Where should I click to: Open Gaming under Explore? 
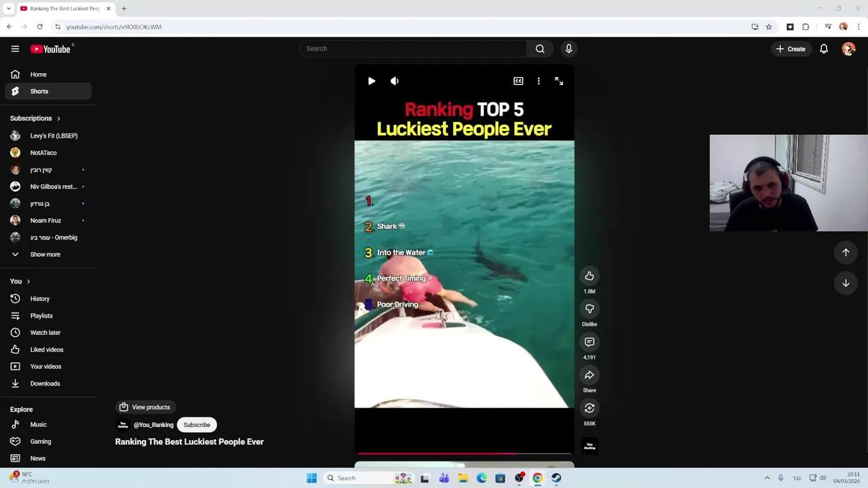coord(47,441)
